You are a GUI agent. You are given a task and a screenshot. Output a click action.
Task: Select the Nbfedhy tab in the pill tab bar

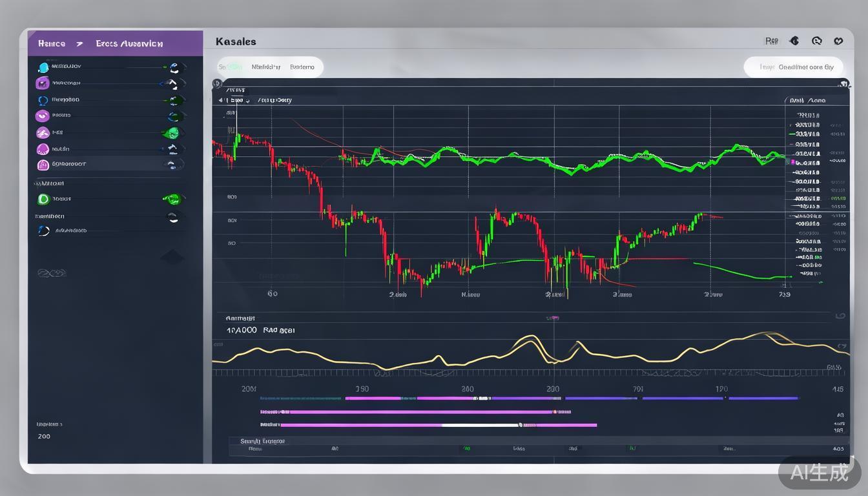pos(265,67)
